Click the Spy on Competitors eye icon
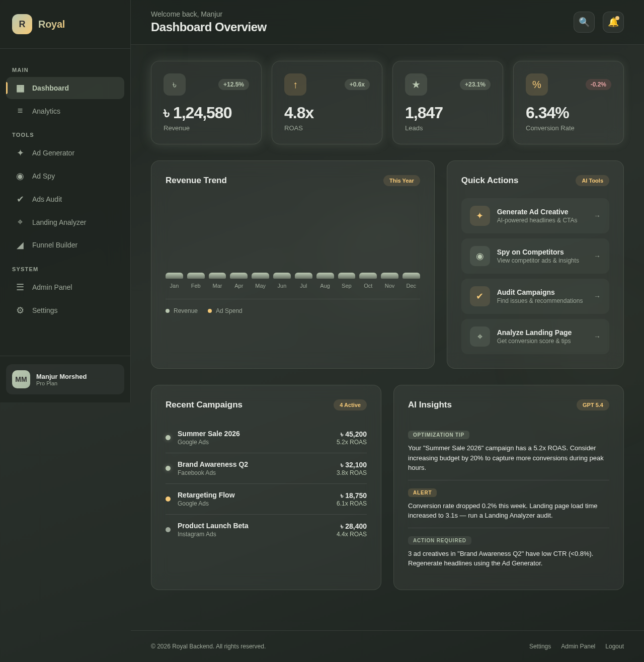The height and width of the screenshot is (662, 644). pos(480,256)
